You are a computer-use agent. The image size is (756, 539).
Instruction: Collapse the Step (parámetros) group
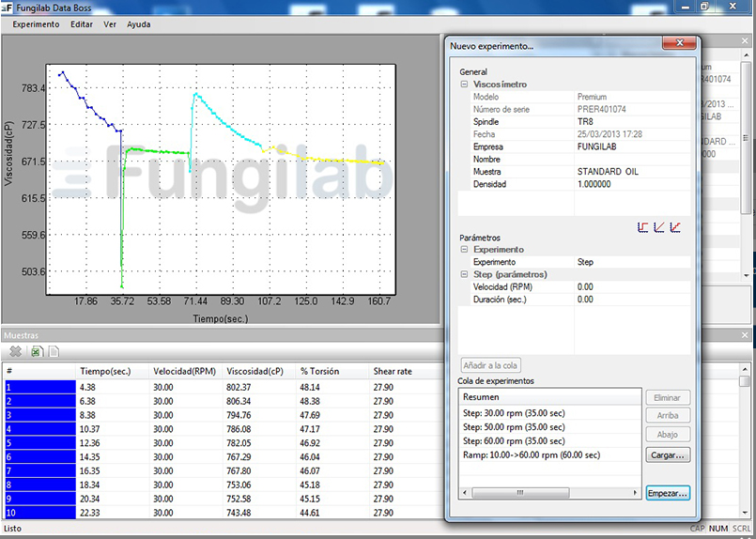tap(464, 274)
